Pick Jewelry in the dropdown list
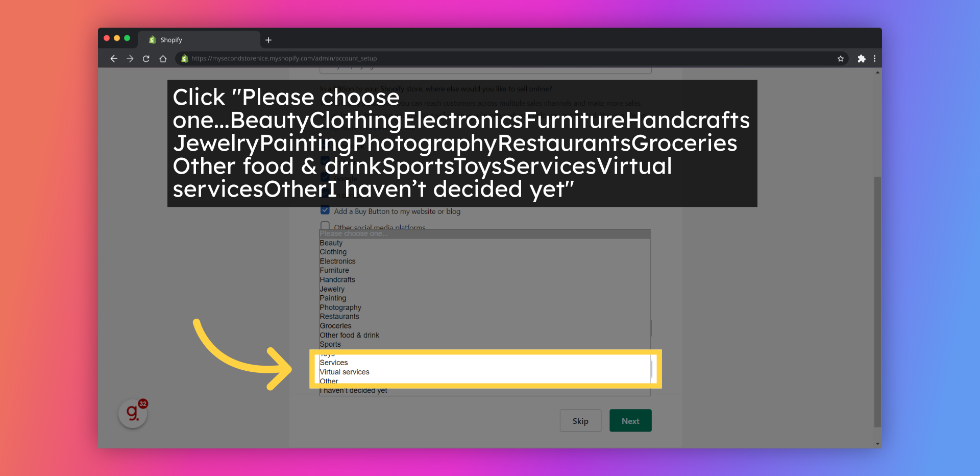 484,289
